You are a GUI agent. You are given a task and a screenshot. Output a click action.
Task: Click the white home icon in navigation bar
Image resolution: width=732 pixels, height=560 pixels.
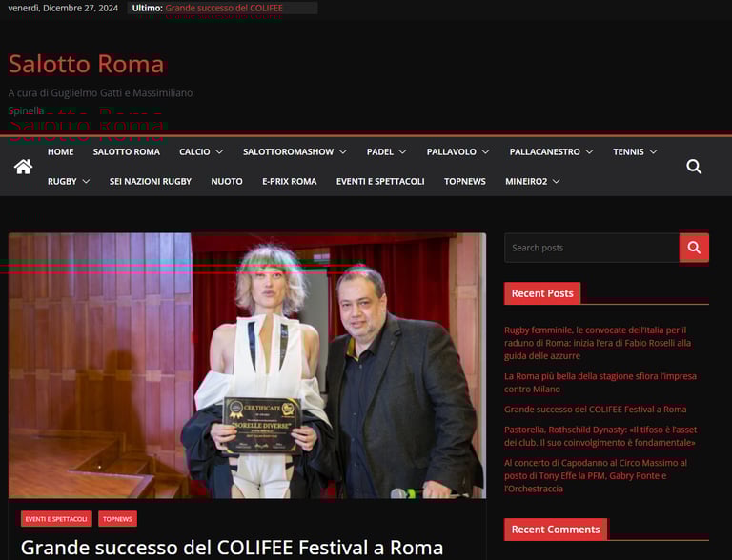click(23, 167)
